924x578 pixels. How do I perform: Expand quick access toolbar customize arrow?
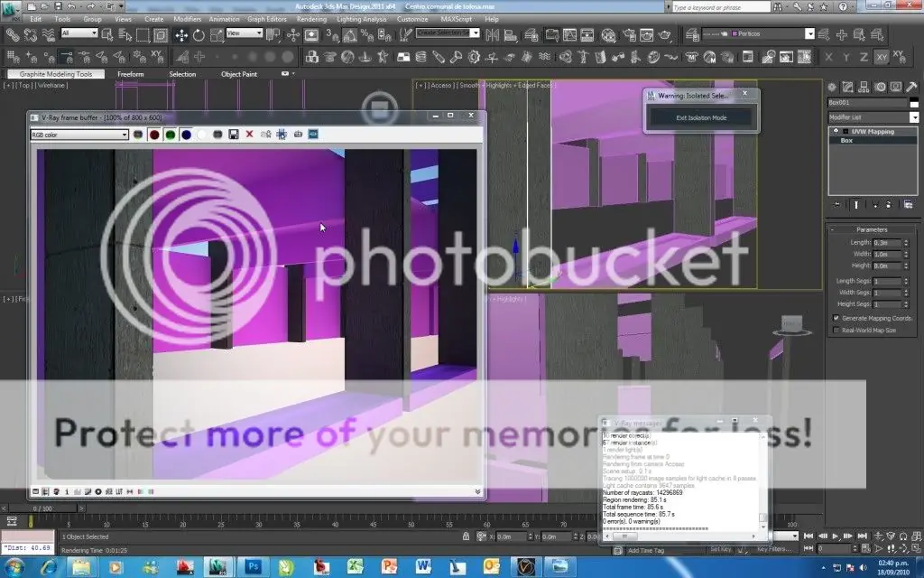[122, 6]
